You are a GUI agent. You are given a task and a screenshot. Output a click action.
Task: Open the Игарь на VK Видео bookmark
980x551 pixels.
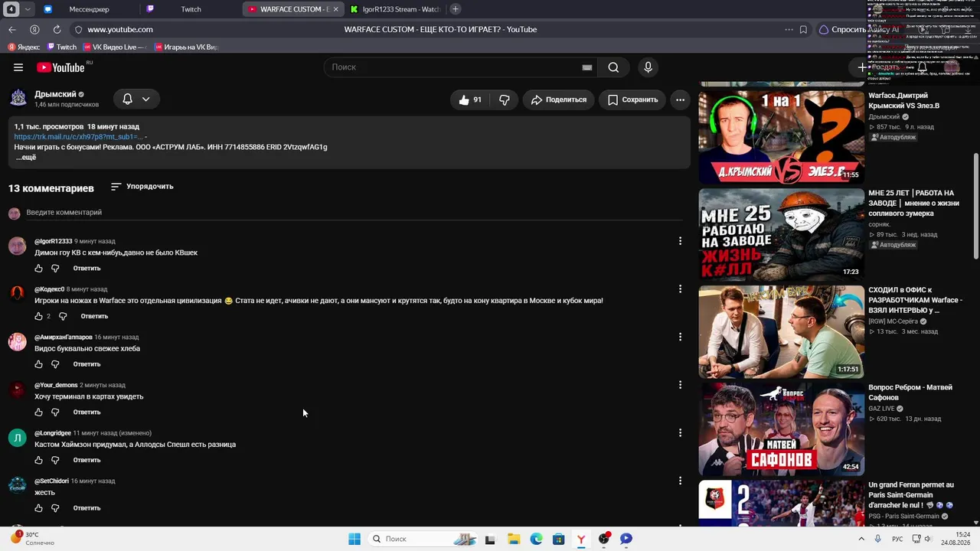click(186, 47)
